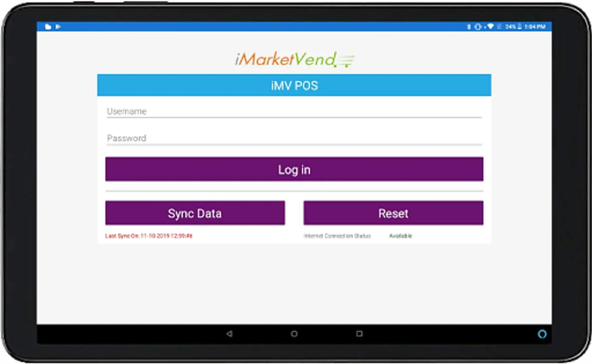The image size is (592, 364).
Task: Tap the 24% battery percentage text
Action: pyautogui.click(x=511, y=27)
